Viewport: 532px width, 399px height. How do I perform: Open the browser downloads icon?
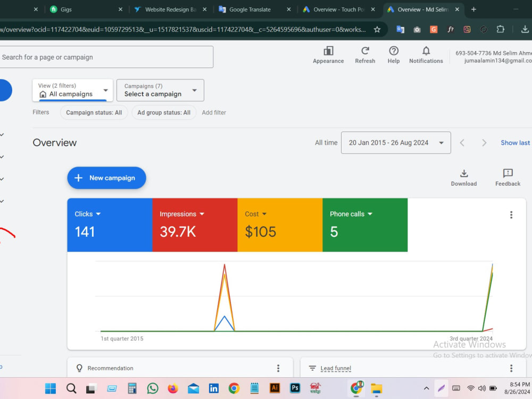(x=525, y=29)
